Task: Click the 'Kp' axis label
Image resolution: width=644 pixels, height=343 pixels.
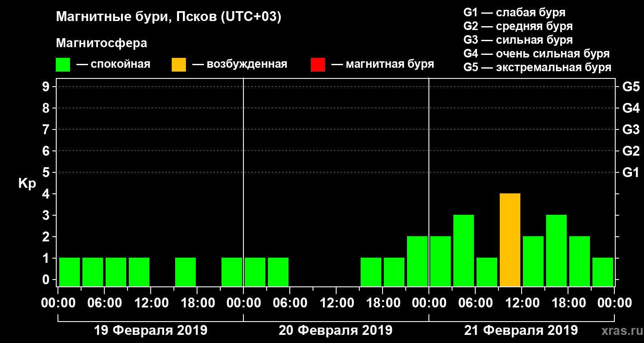Action: [x=27, y=184]
